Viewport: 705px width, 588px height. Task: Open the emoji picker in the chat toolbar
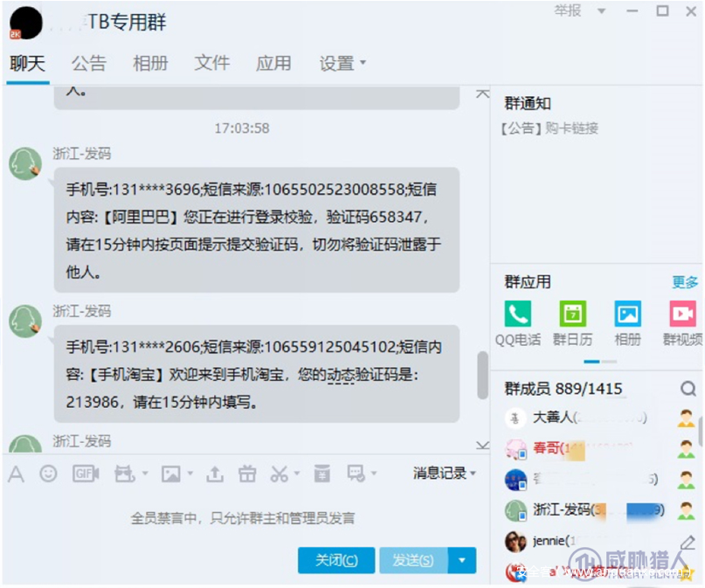point(47,472)
